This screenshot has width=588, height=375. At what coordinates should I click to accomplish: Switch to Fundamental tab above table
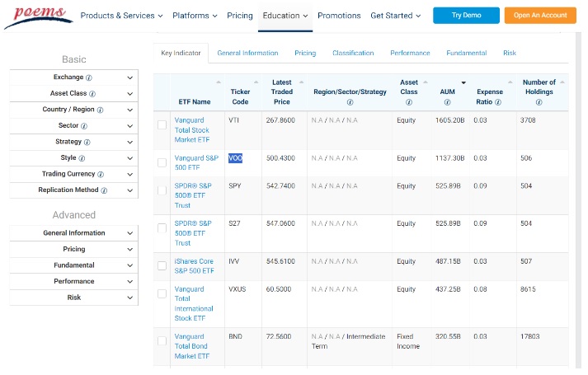pyautogui.click(x=467, y=54)
